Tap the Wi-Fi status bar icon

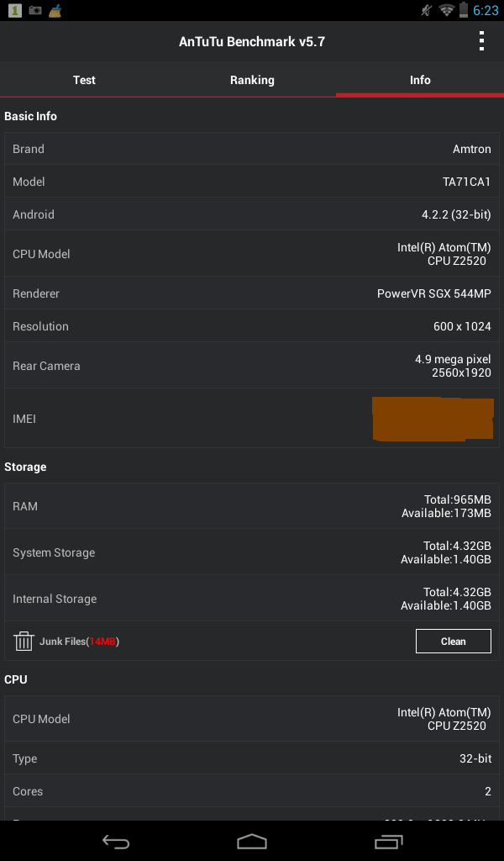click(x=445, y=11)
